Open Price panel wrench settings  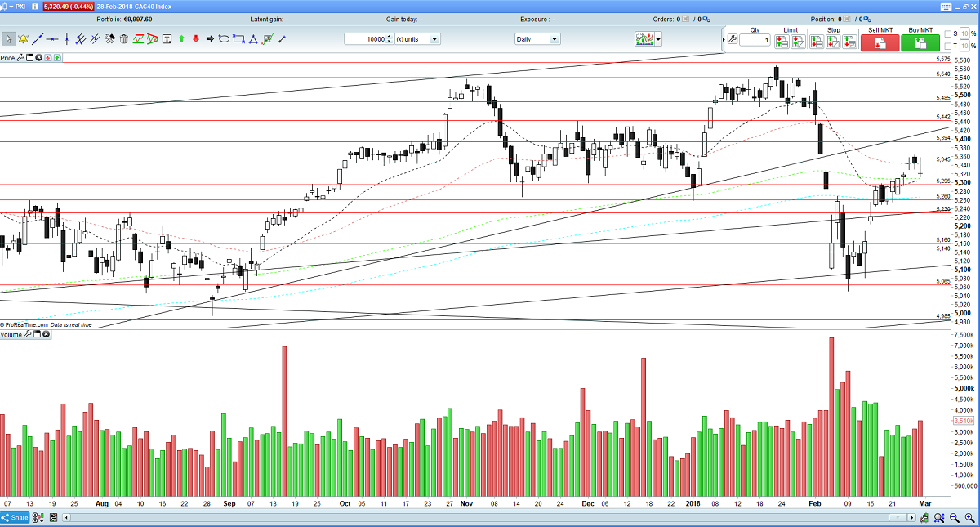[20, 58]
